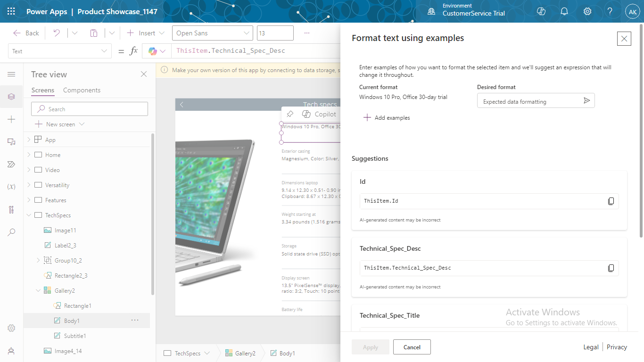Select Subtitle1 in the tree view
This screenshot has width=644, height=362.
point(74,336)
